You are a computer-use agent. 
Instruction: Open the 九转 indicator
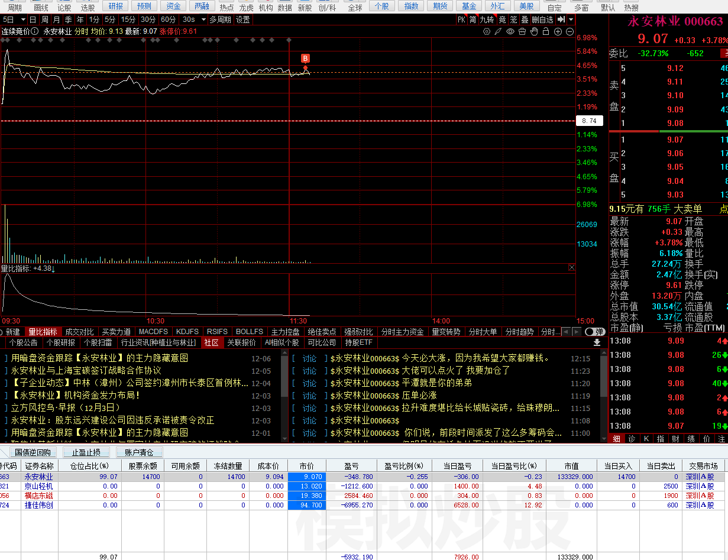(x=486, y=20)
